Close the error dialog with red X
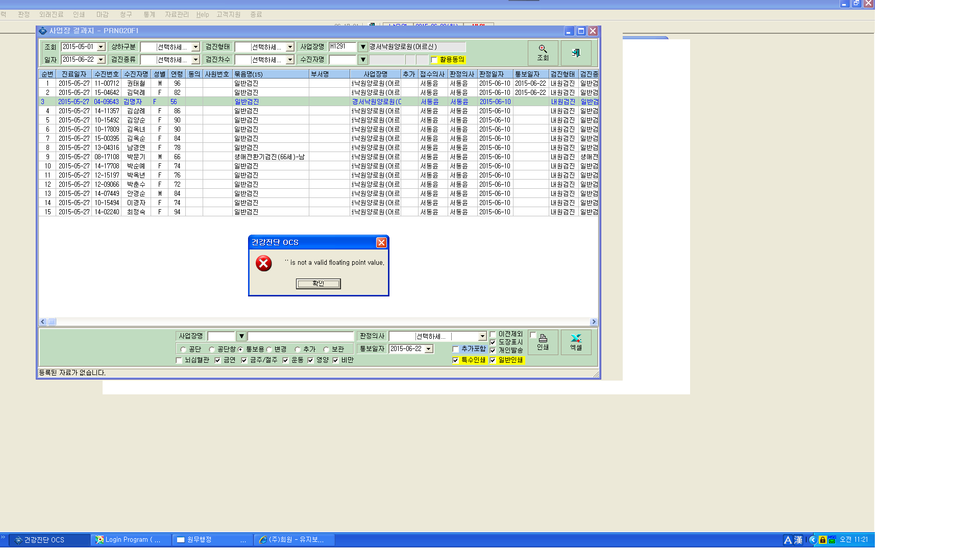This screenshot has width=980, height=551. click(x=381, y=243)
